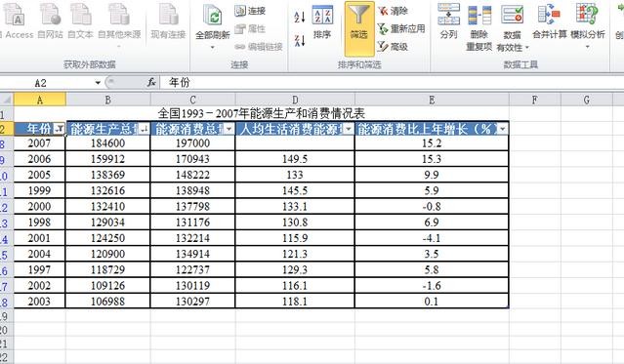
Task: Select cell with value 130119
Action: pos(192,286)
